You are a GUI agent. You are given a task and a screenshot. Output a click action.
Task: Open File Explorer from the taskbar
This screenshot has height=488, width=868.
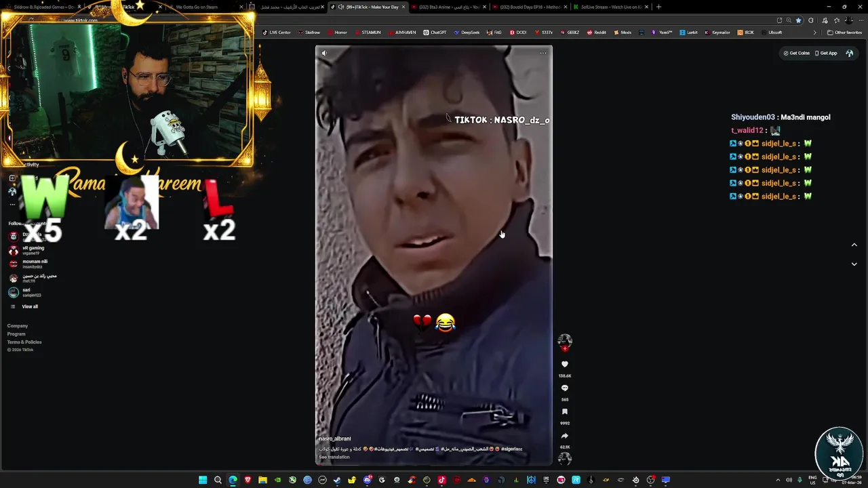click(x=262, y=480)
